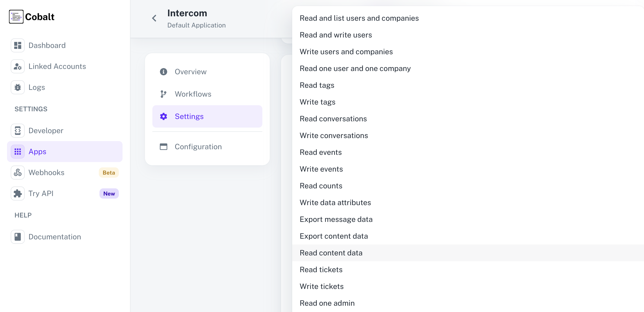Open Logs via the bug icon

[17, 87]
